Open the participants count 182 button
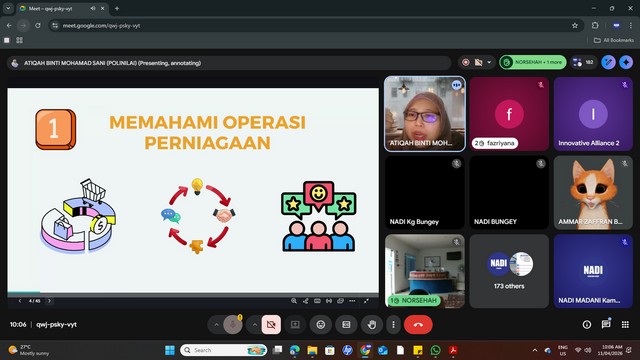The width and height of the screenshot is (640, 360). [584, 62]
